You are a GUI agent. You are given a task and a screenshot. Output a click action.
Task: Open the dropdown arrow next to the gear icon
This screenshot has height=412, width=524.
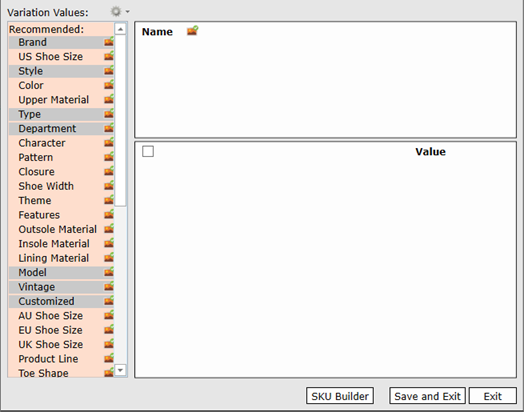coord(127,12)
